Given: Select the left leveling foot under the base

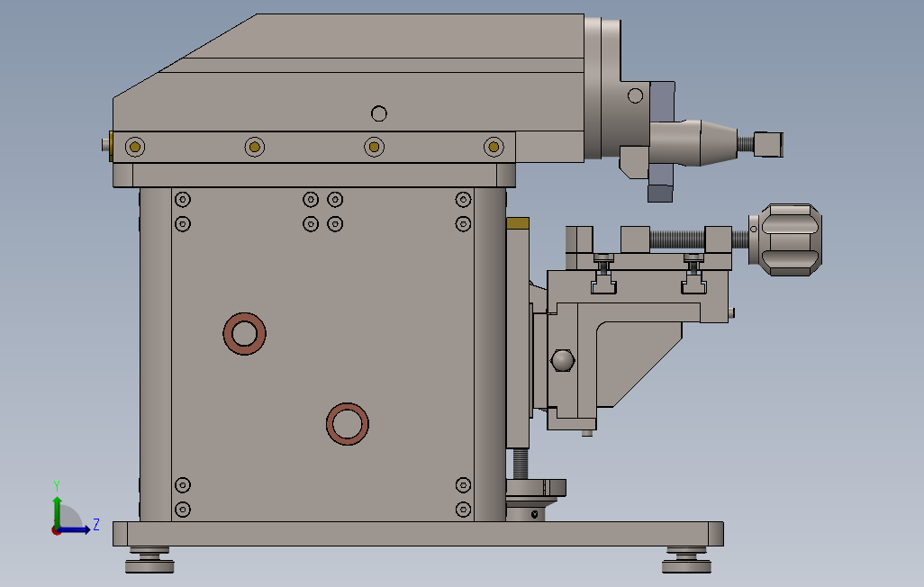Looking at the screenshot, I should coord(149,561).
